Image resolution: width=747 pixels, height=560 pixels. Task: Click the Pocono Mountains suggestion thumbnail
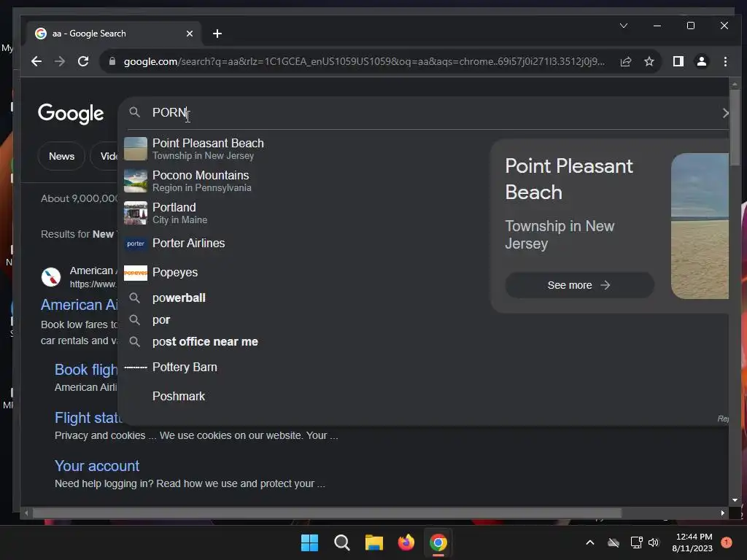tap(136, 181)
